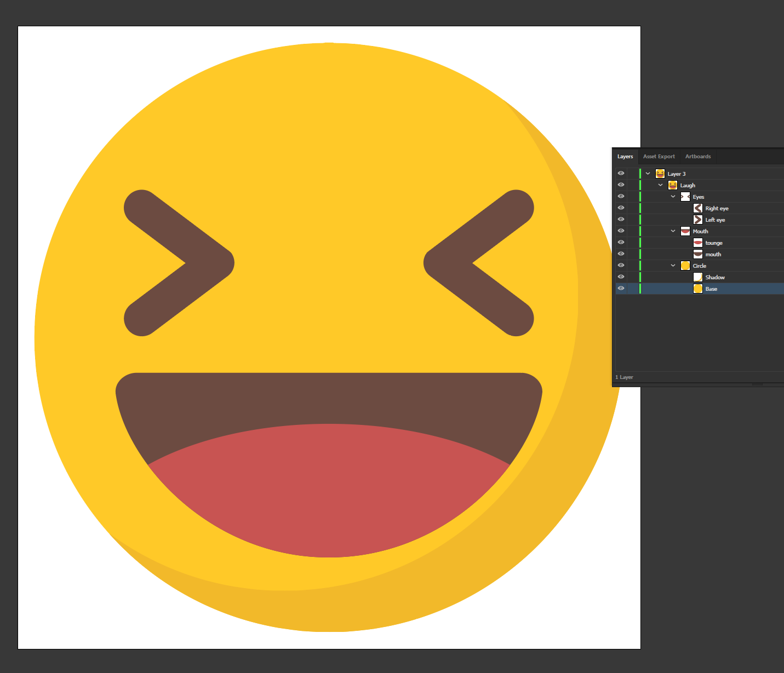Hide the tounge sublayer
Image resolution: width=784 pixels, height=673 pixels.
click(x=621, y=242)
